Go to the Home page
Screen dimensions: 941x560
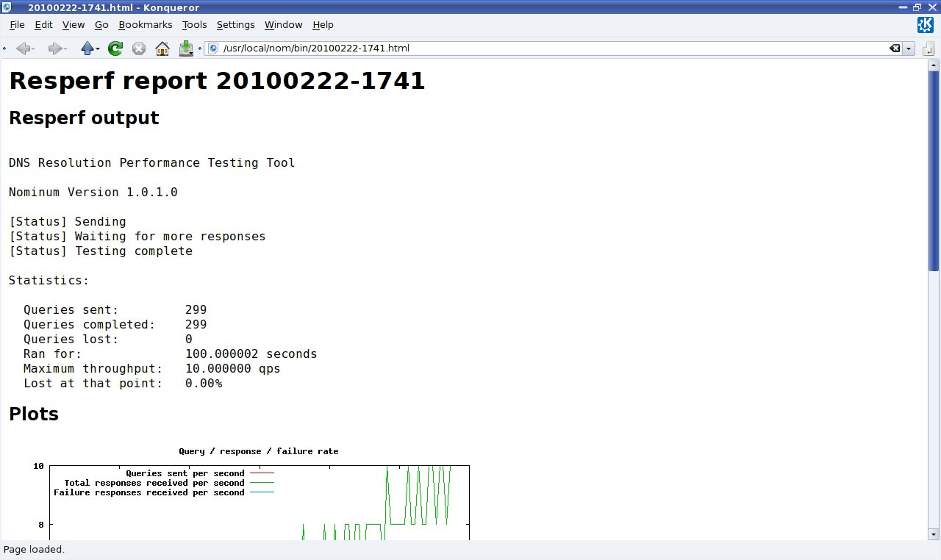tap(162, 49)
